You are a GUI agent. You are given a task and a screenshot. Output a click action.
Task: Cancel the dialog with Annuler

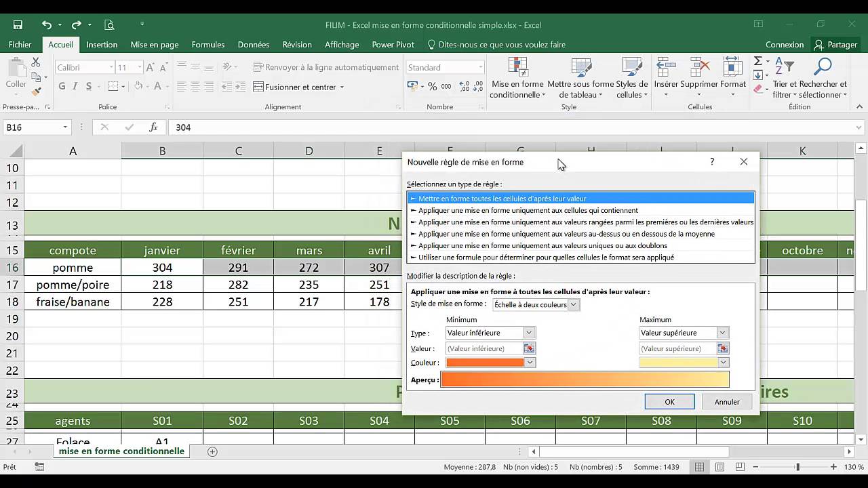727,402
